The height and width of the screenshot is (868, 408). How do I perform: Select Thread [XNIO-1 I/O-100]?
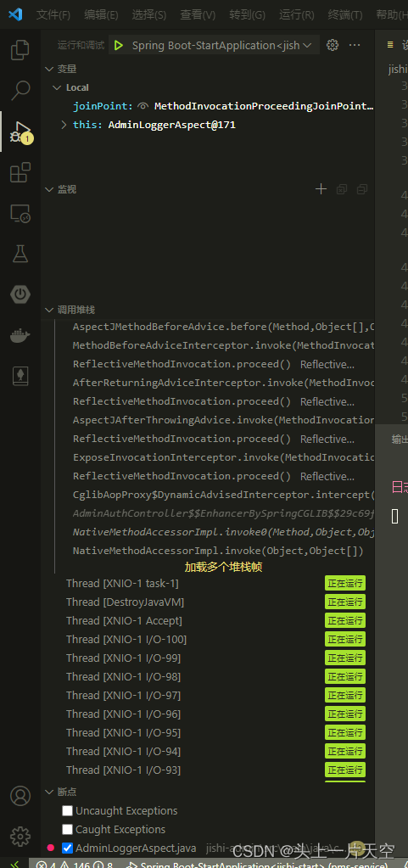point(126,640)
